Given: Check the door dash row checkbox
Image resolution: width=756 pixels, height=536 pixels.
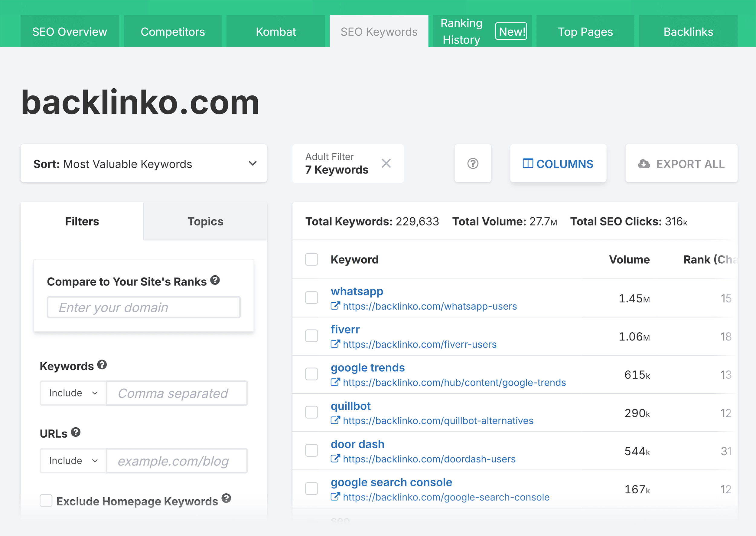Looking at the screenshot, I should pyautogui.click(x=311, y=451).
